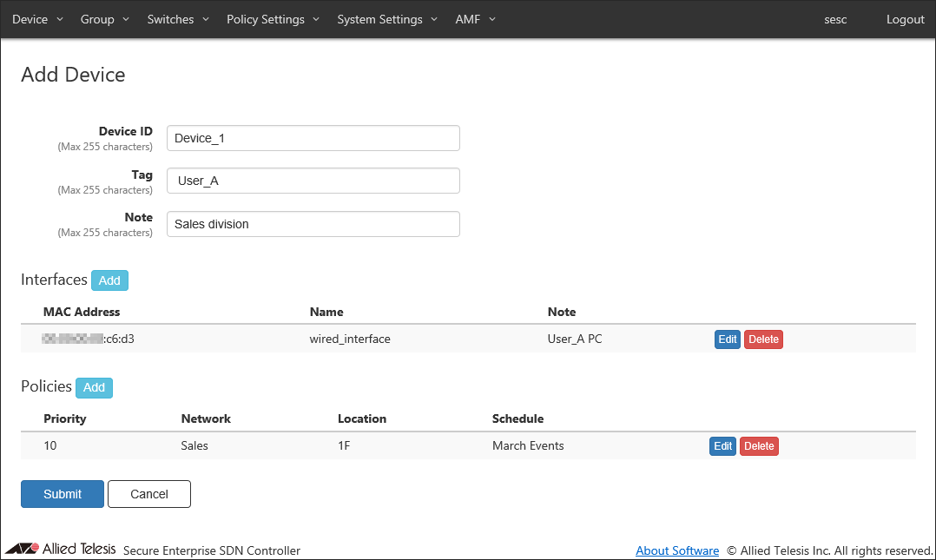936x560 pixels.
Task: Expand the Group menu
Action: (104, 19)
